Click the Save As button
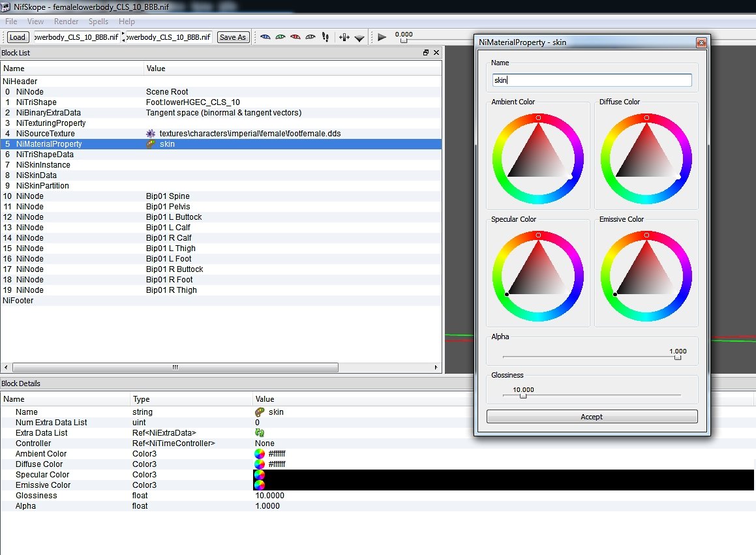The height and width of the screenshot is (555, 756). (x=233, y=37)
